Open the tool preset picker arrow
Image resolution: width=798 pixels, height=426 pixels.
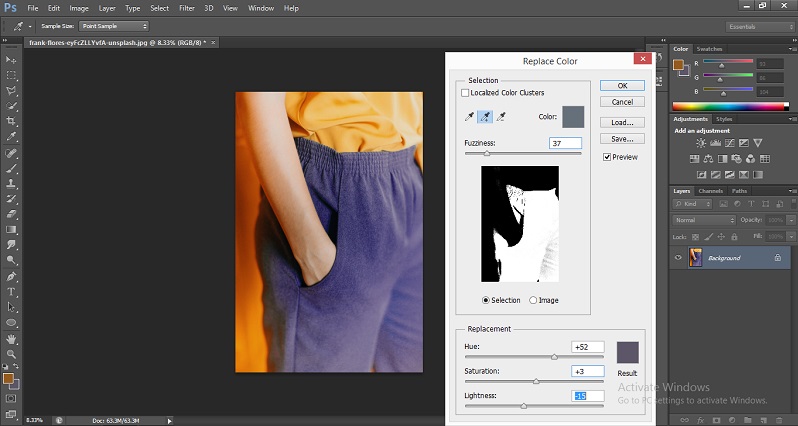click(x=30, y=26)
